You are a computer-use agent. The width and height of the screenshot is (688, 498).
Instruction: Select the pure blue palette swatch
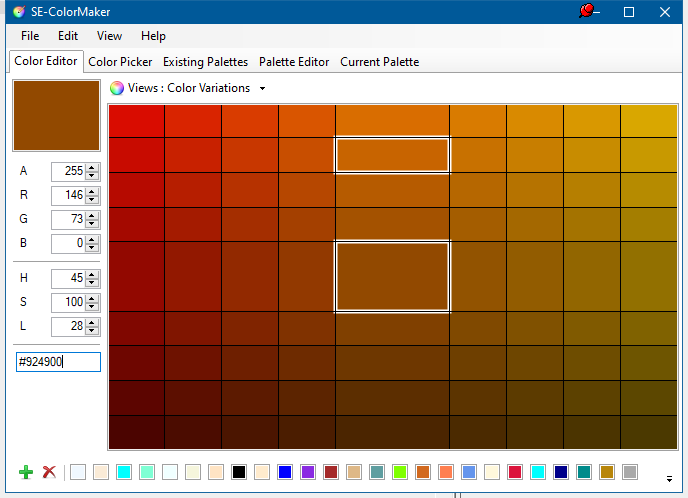coord(285,472)
